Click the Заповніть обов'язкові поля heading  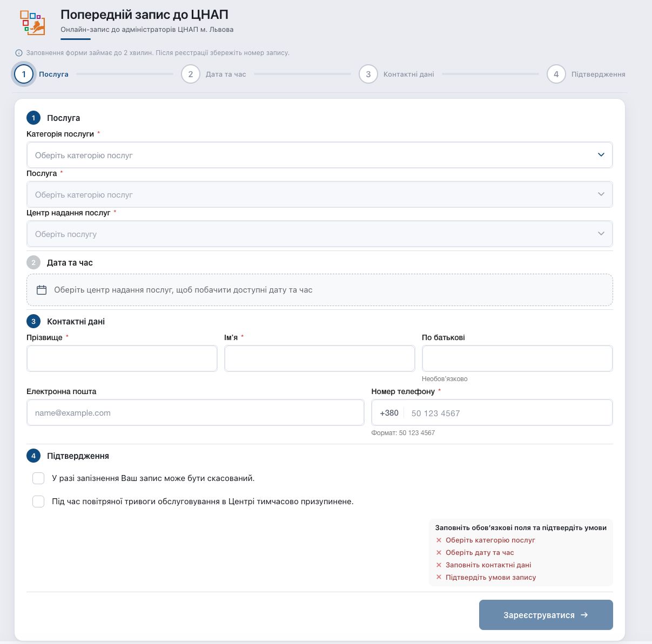point(521,527)
